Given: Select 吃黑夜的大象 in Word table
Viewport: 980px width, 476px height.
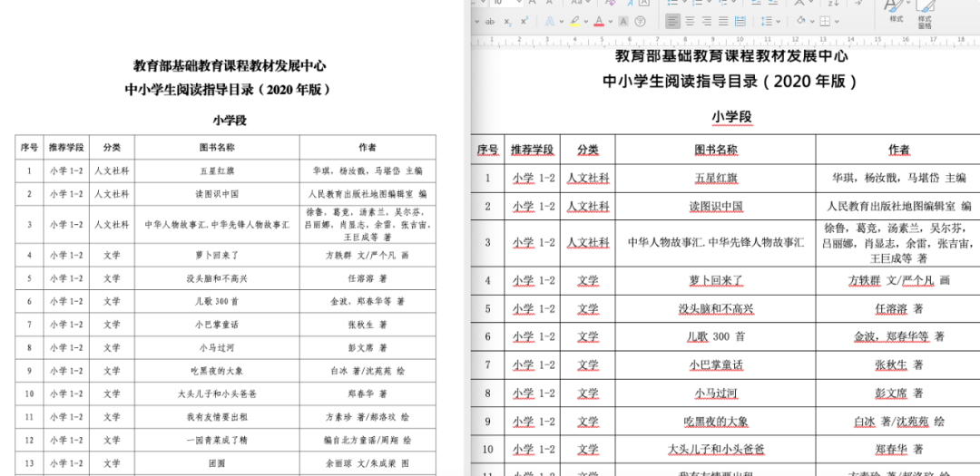Looking at the screenshot, I should (716, 421).
